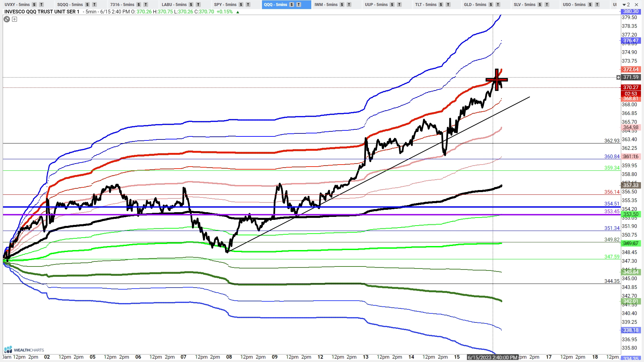Viewport: 644px width, 362px height.
Task: Click the 6/15/2023 2:40:00 PM time marker
Action: [493, 358]
